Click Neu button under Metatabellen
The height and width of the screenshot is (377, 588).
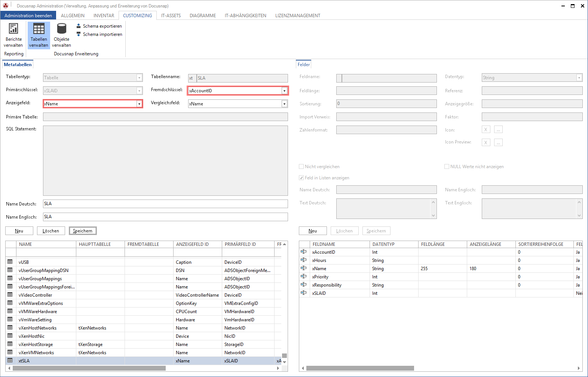[x=19, y=231]
